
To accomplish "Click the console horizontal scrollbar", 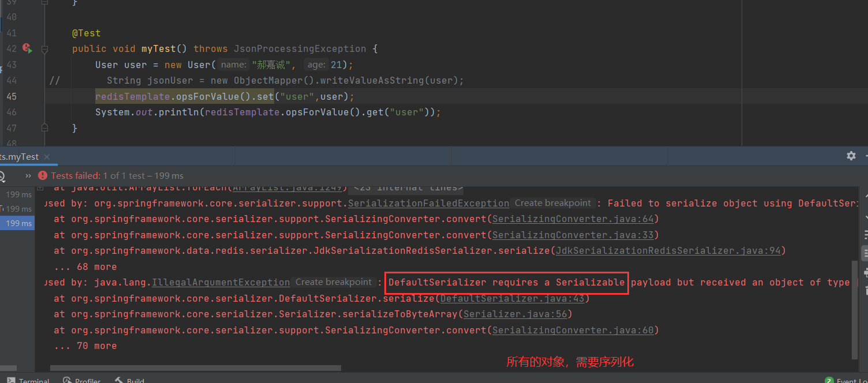I will pyautogui.click(x=195, y=368).
